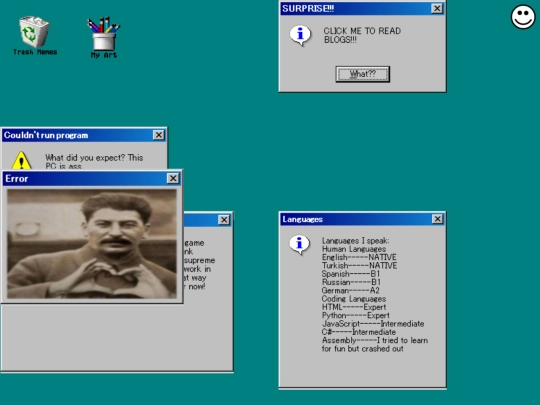Click the Error window title bar
The height and width of the screenshot is (405, 540).
pyautogui.click(x=92, y=178)
